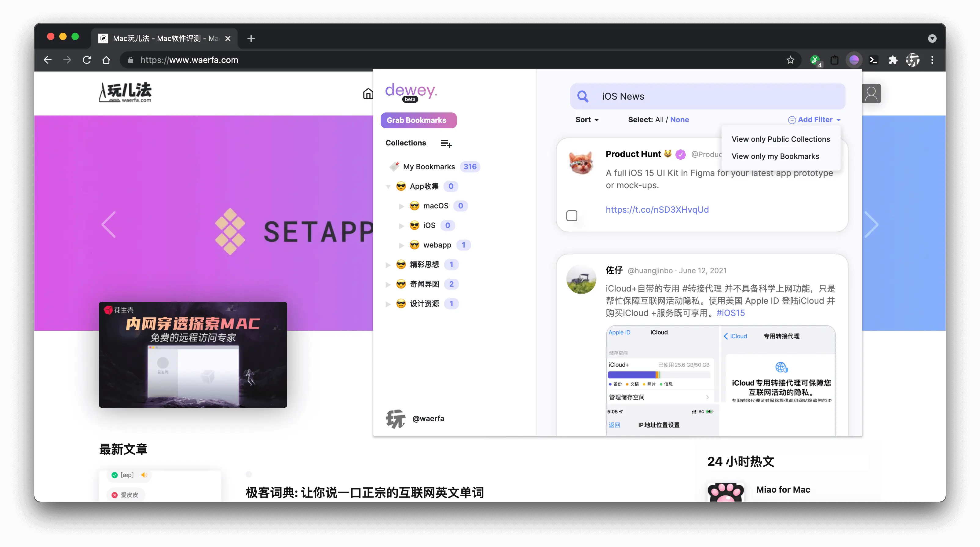980x547 pixels.
Task: Click the Miao for Mac paw icon
Action: coord(726,492)
